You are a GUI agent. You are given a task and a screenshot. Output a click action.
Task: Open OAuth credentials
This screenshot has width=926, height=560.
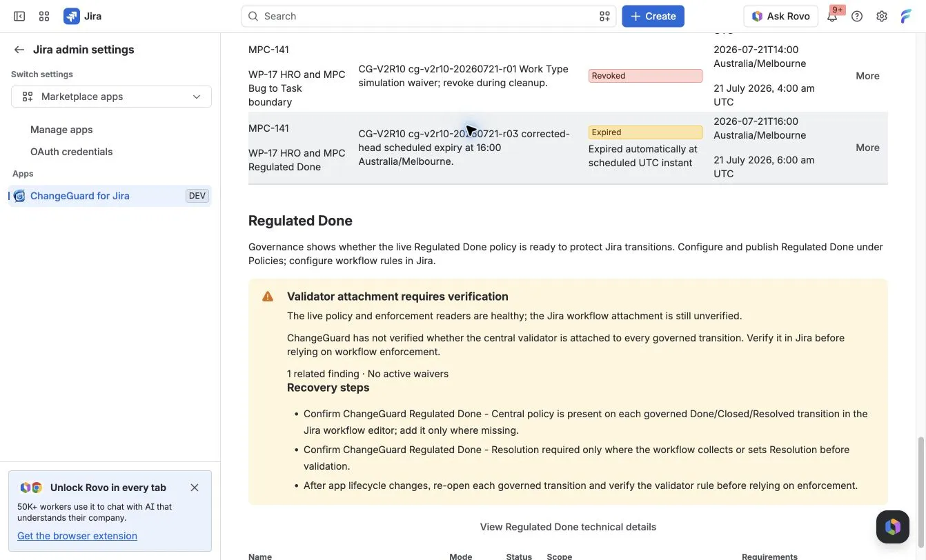71,152
